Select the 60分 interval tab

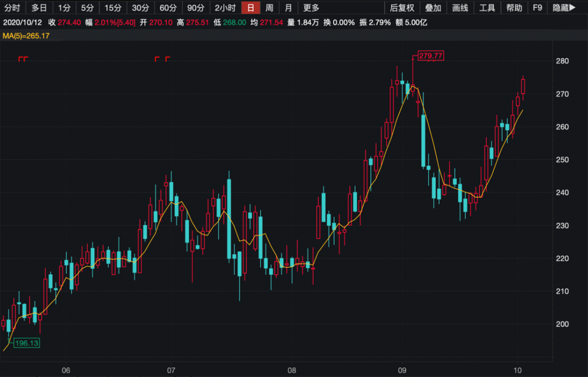[x=168, y=8]
